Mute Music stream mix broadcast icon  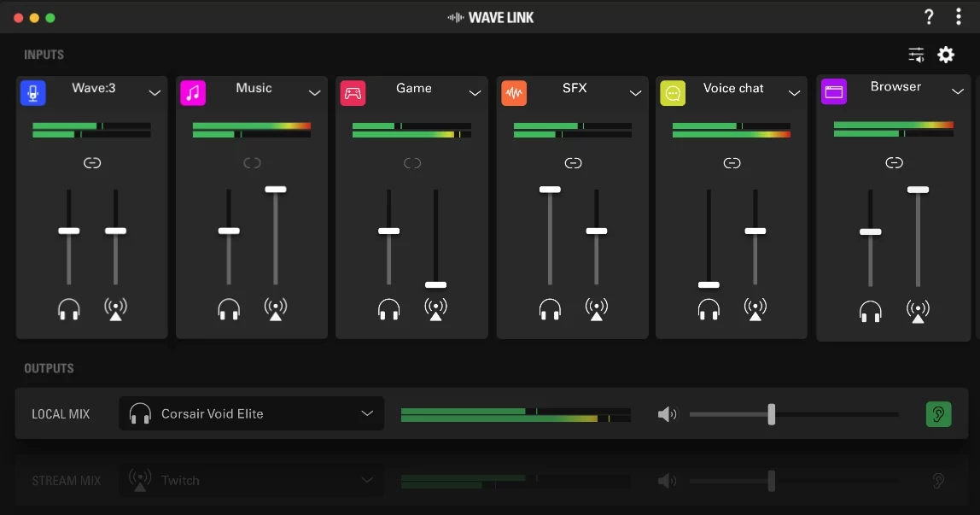276,309
